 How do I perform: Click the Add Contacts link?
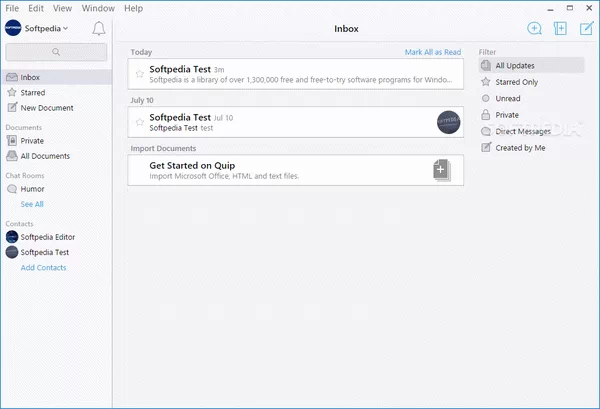click(43, 268)
